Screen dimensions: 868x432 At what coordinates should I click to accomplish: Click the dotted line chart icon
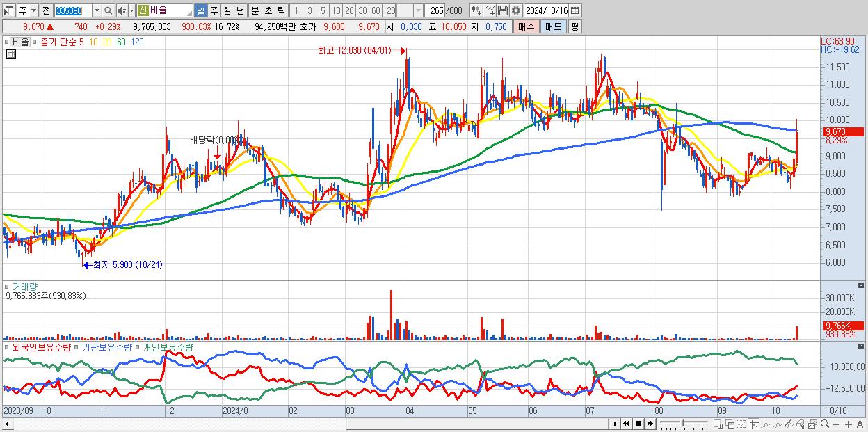[x=741, y=424]
